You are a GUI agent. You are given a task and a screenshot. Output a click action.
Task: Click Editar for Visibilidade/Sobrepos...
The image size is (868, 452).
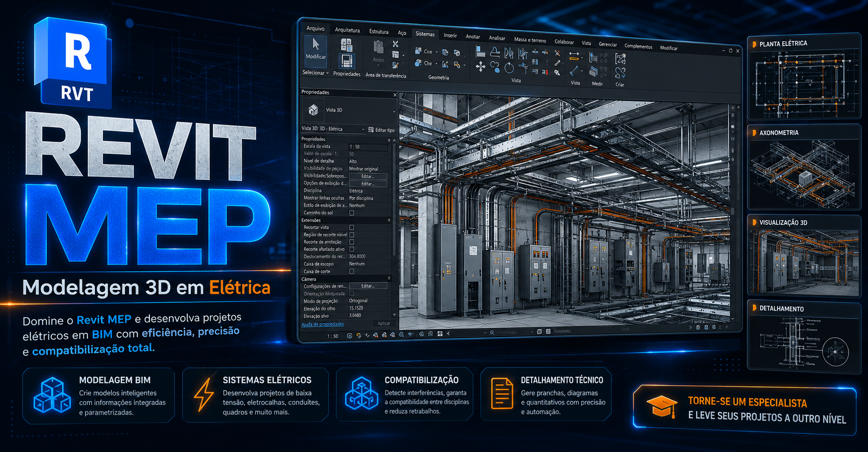pyautogui.click(x=368, y=176)
